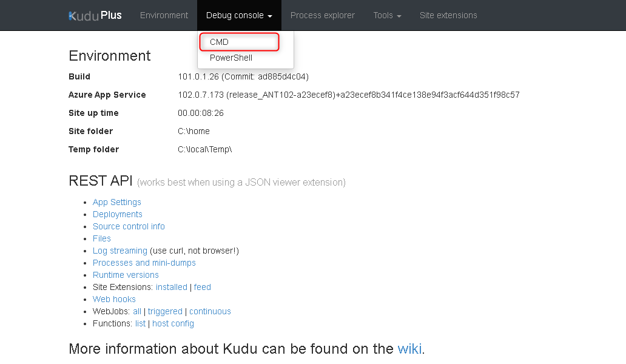Open the Files API link
This screenshot has width=626, height=364.
[102, 238]
